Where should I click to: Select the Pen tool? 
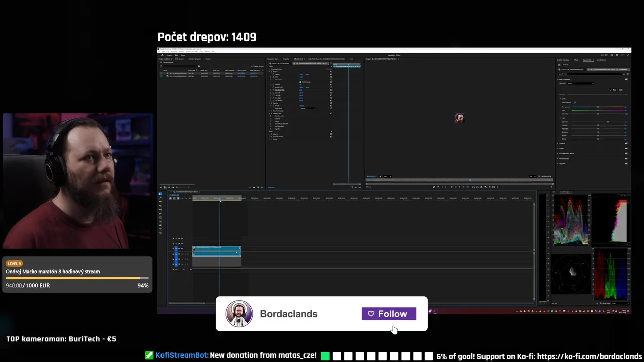[160, 214]
